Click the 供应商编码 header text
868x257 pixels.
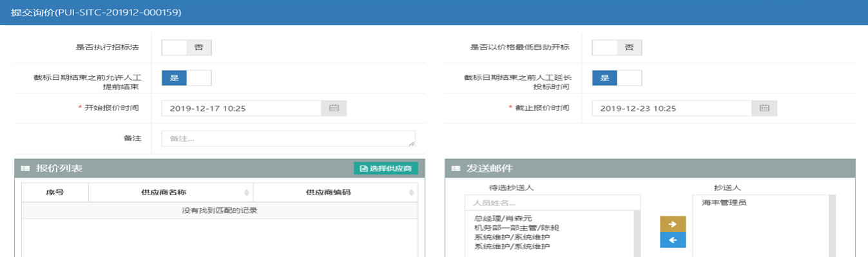pyautogui.click(x=329, y=193)
